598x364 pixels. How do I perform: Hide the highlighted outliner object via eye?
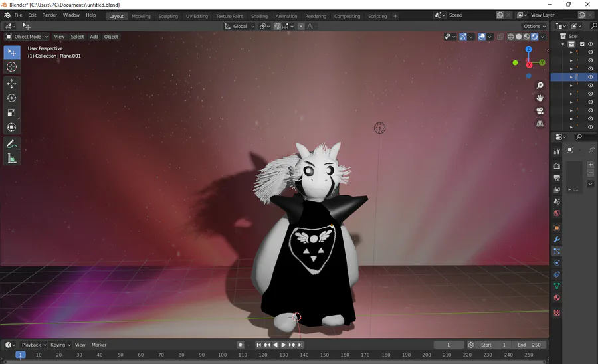tap(591, 77)
